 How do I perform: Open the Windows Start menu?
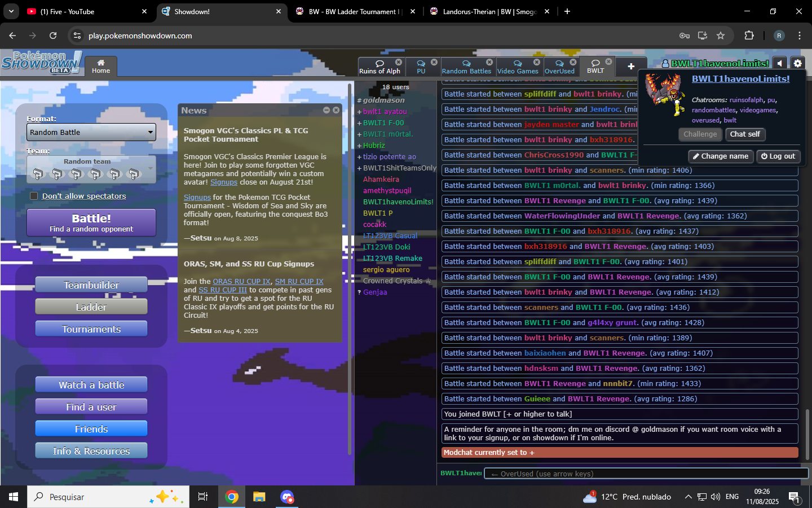pos(14,497)
